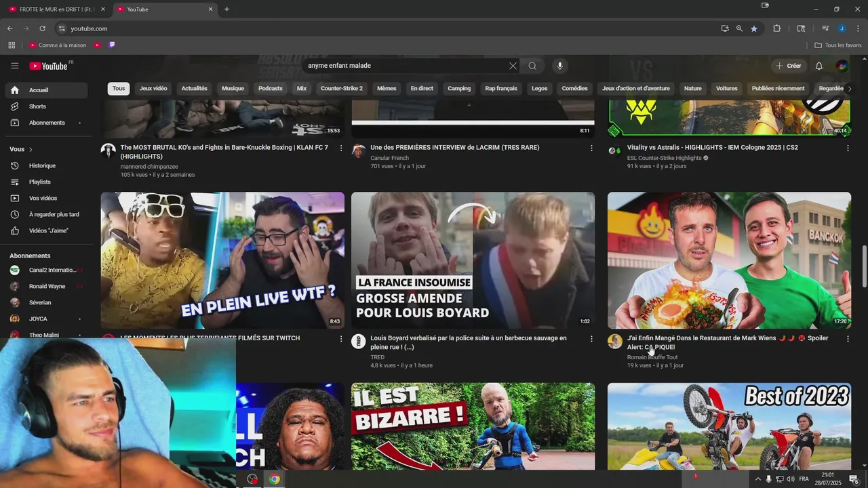Open Séverian subscription channel
Viewport: 868px width, 488px height.
pos(46,302)
